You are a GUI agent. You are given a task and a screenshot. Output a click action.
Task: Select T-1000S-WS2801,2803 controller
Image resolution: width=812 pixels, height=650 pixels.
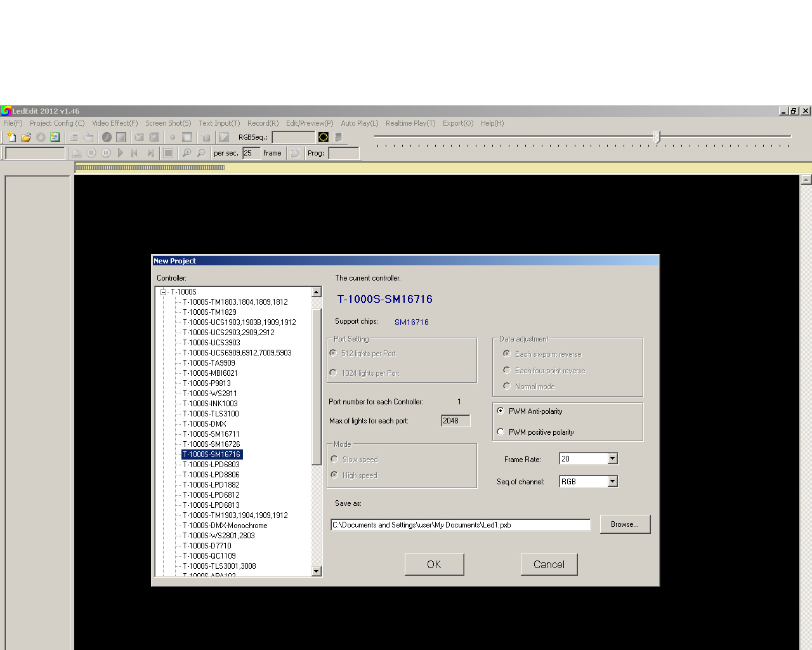click(x=219, y=536)
